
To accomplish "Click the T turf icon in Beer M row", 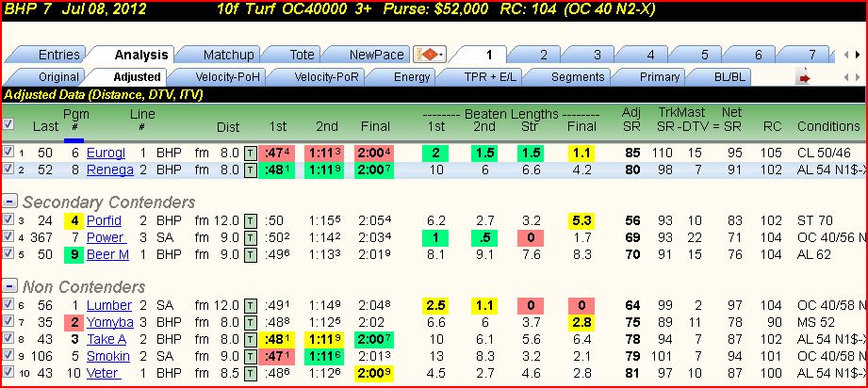I will (x=250, y=255).
